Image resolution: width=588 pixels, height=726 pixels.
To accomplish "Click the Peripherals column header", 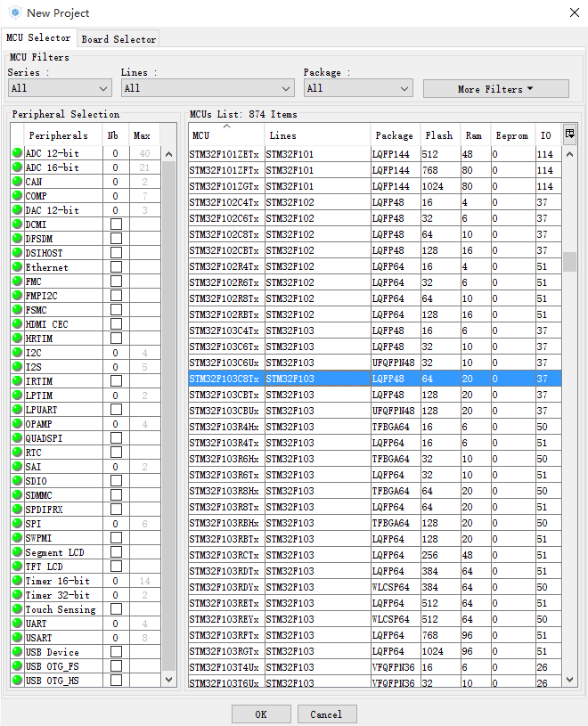I will (x=63, y=135).
